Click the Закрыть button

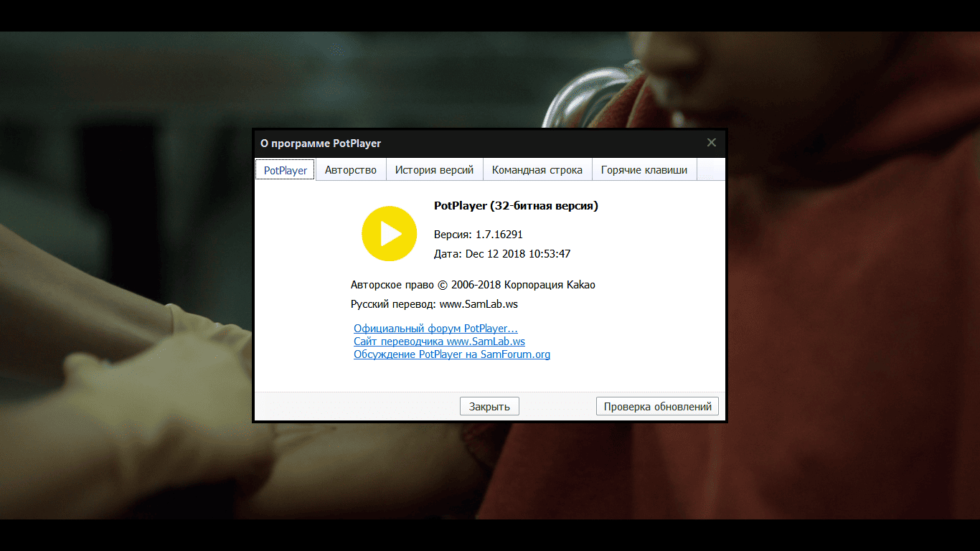tap(489, 406)
